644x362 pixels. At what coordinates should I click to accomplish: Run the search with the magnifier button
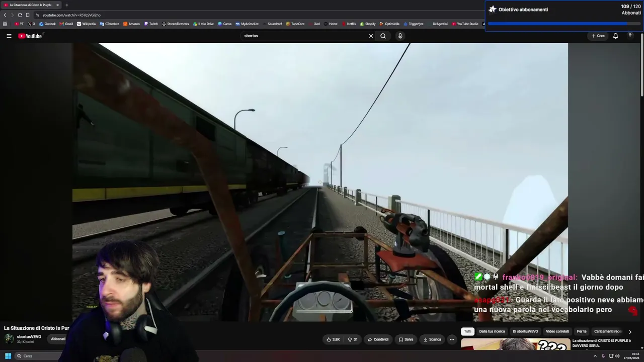(383, 36)
